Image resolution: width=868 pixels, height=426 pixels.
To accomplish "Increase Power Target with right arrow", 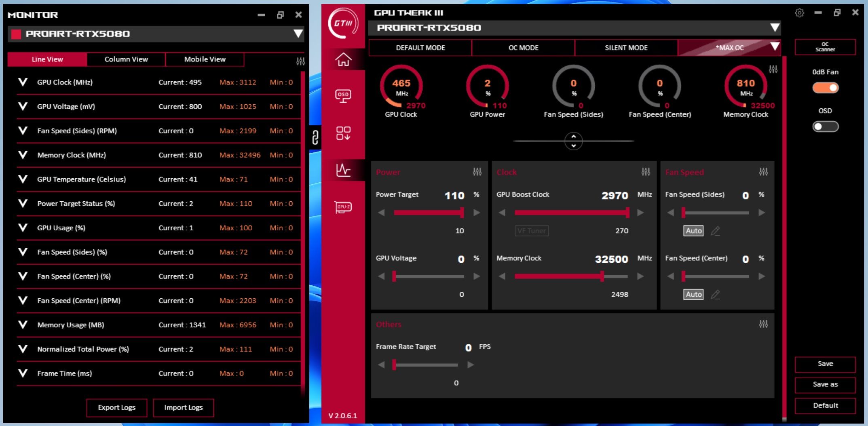I will click(477, 213).
